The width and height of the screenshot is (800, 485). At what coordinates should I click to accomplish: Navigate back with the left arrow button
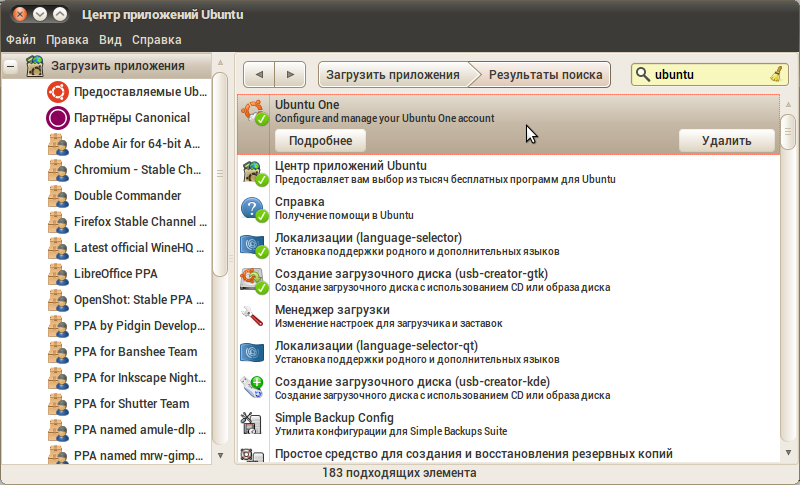[259, 74]
